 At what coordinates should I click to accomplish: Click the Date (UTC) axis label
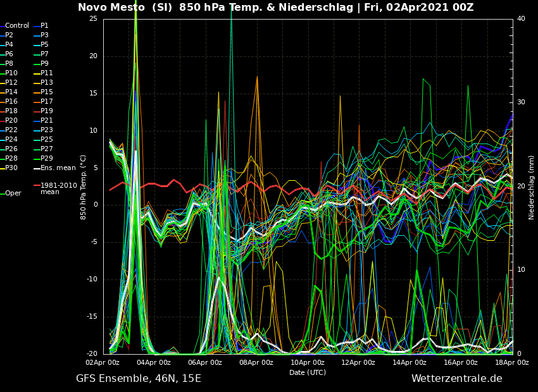pyautogui.click(x=308, y=373)
